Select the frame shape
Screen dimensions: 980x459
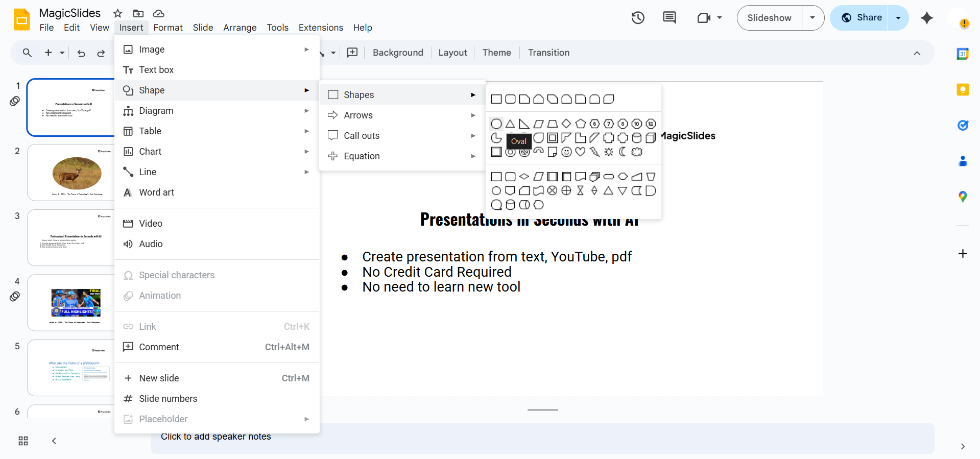click(553, 138)
